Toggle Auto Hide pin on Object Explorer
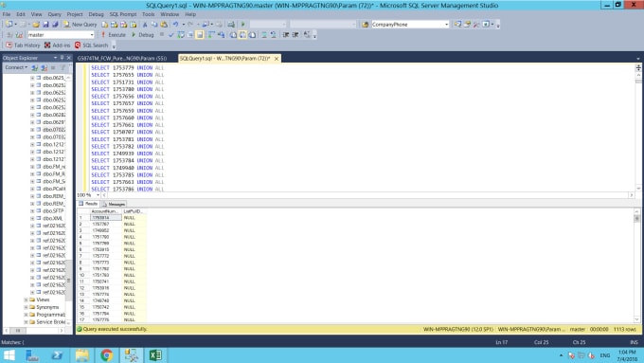Viewport: 644px width, 363px height. pyautogui.click(x=62, y=58)
